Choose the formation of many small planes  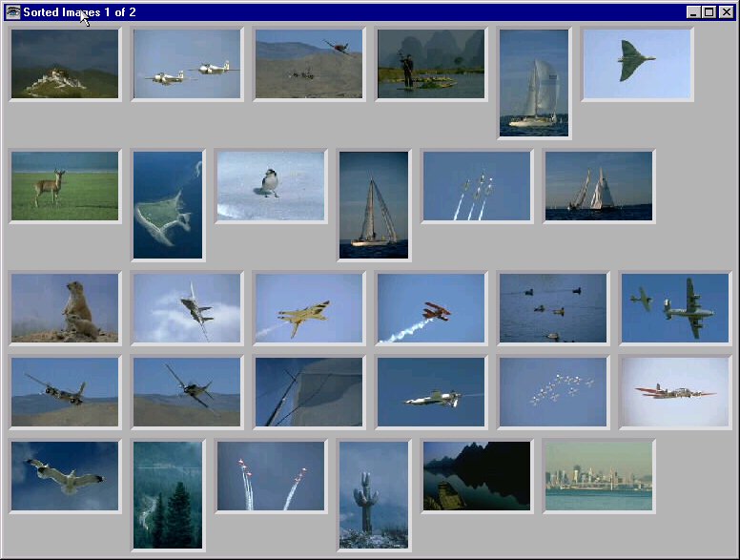[x=553, y=392]
